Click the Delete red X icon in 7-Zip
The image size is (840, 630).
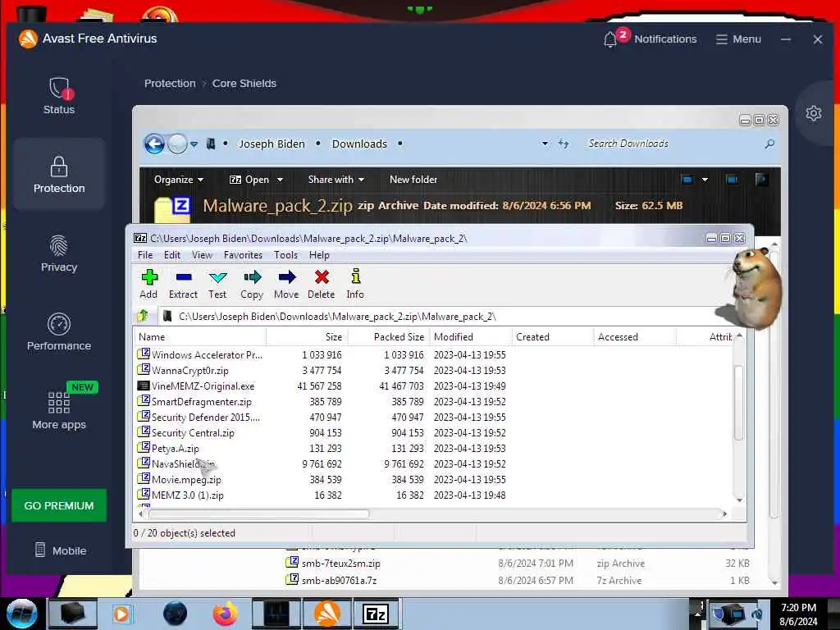tap(322, 277)
